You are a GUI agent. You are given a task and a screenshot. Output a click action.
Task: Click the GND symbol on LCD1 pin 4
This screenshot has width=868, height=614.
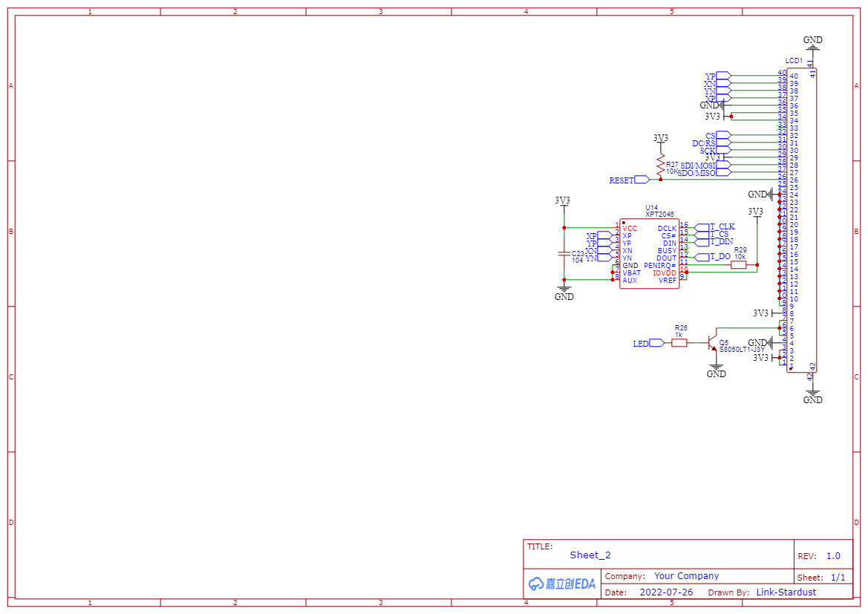click(763, 343)
